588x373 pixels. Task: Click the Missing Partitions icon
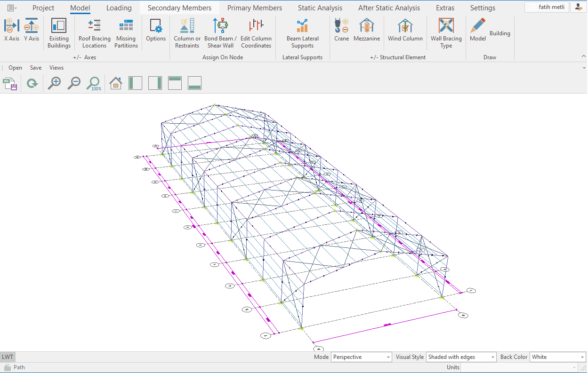pyautogui.click(x=126, y=26)
